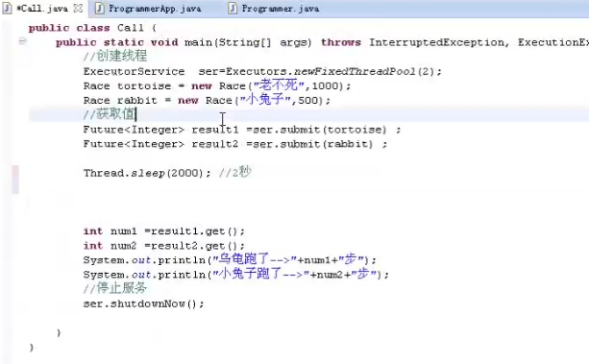Open the ProgrammerApp.java tab
589x364 pixels.
click(155, 9)
